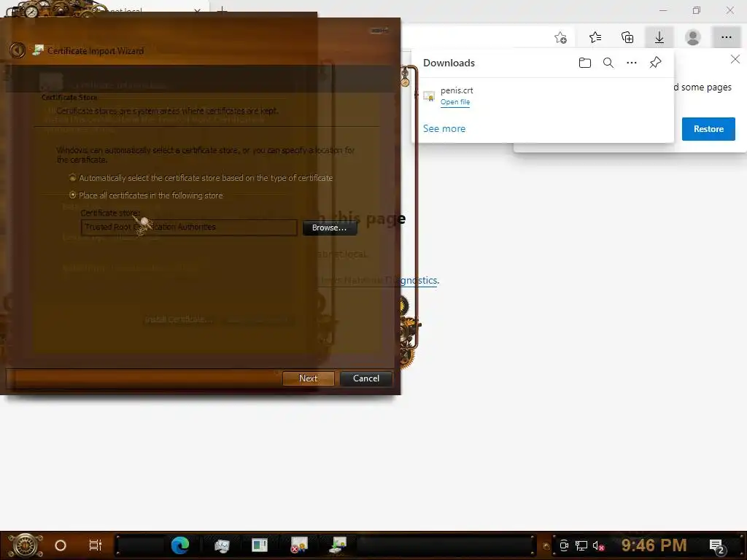The height and width of the screenshot is (560, 747).
Task: Open the green window taskbar app icon
Action: pyautogui.click(x=260, y=545)
